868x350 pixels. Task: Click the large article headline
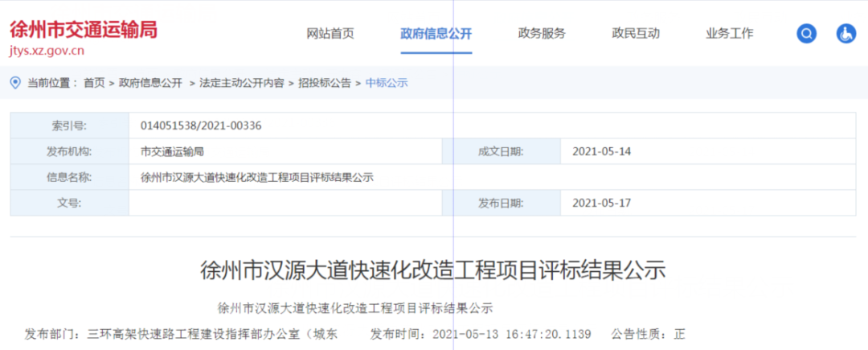pyautogui.click(x=432, y=270)
